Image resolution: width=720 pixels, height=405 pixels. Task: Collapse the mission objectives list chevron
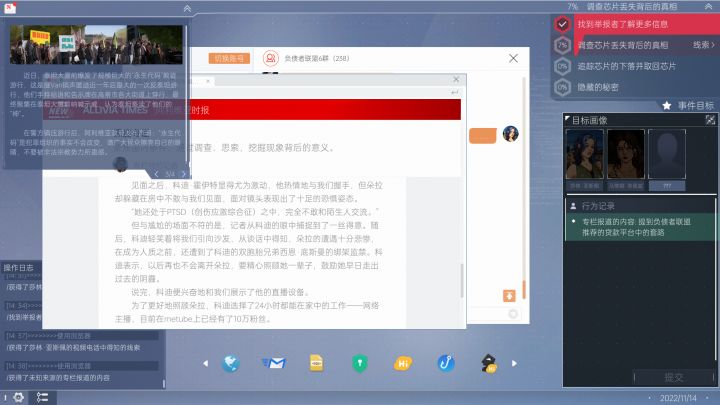click(x=709, y=6)
